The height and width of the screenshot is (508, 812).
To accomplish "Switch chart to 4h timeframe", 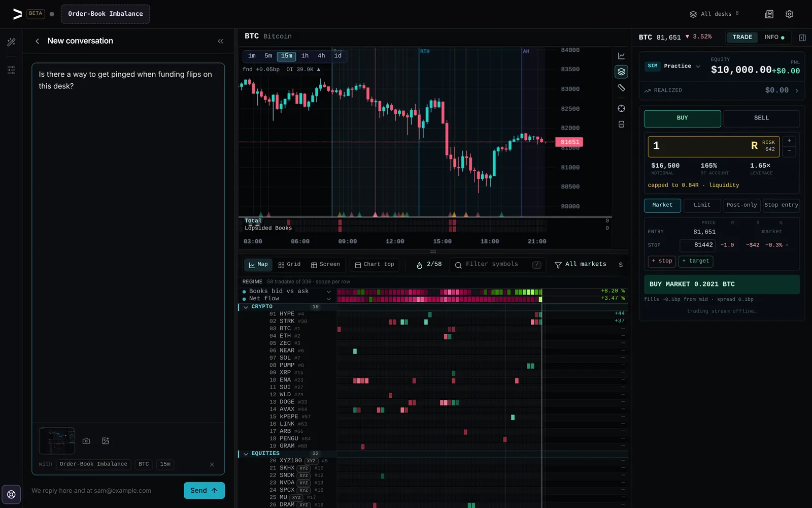I will click(321, 56).
